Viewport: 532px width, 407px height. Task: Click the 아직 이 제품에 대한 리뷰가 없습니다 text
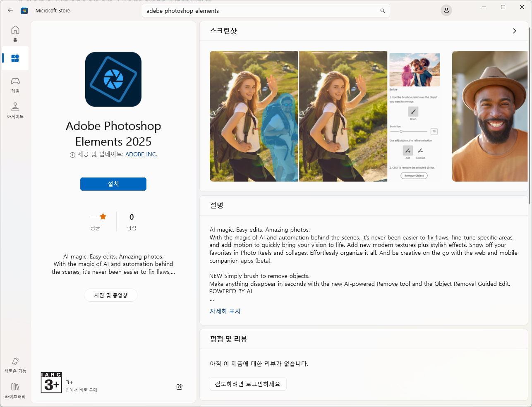[259, 364]
